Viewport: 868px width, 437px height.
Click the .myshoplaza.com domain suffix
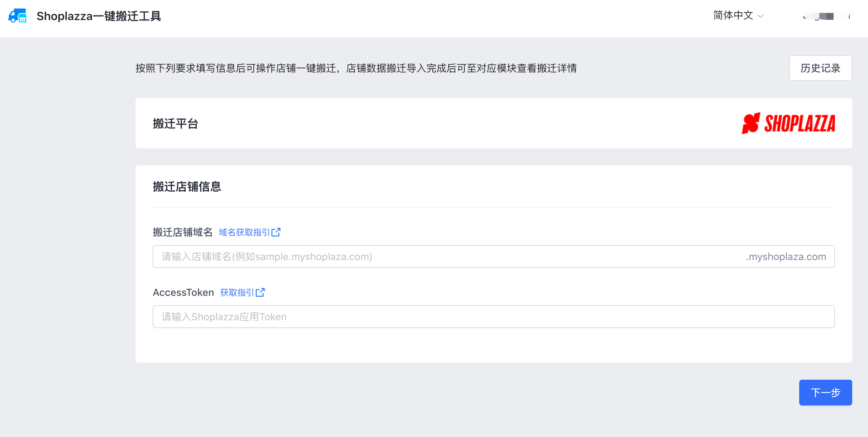coord(786,256)
